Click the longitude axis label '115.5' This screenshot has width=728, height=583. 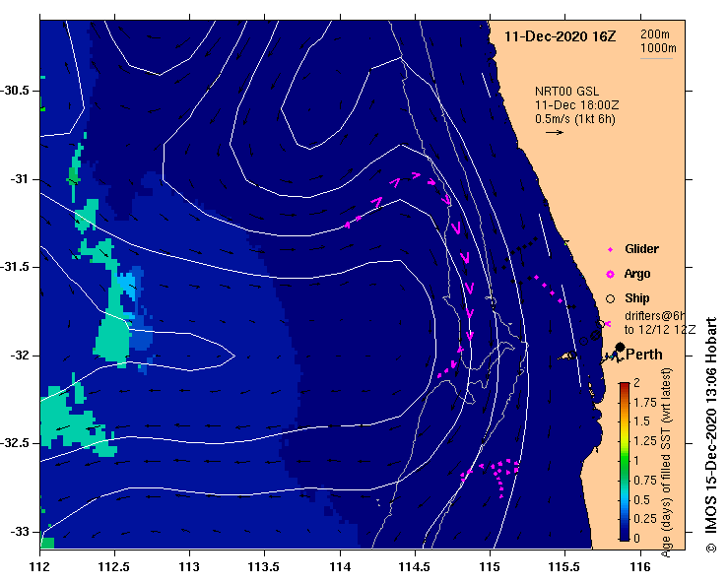[565, 566]
